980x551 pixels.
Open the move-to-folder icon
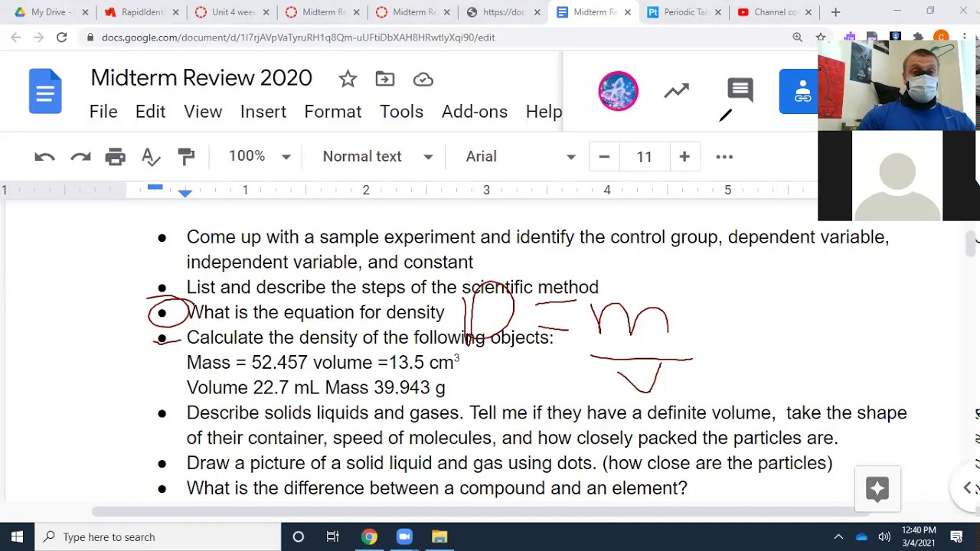[385, 79]
